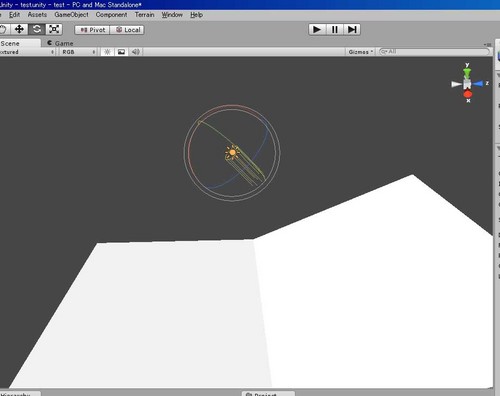Select the Scale tool

[x=54, y=29]
